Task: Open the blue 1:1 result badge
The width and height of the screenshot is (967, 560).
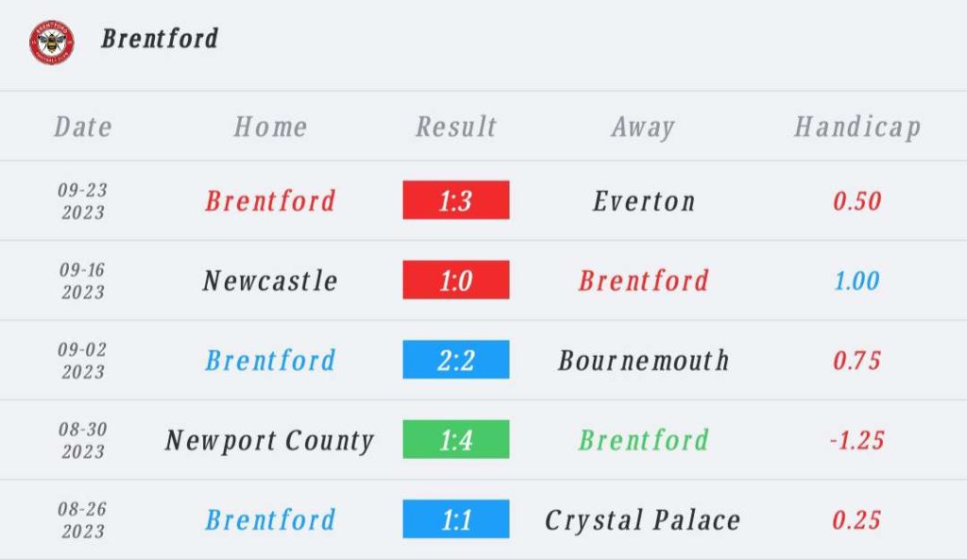Action: (x=456, y=519)
